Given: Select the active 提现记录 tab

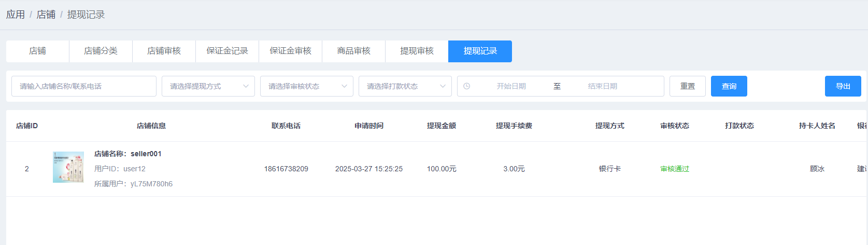Looking at the screenshot, I should 480,51.
